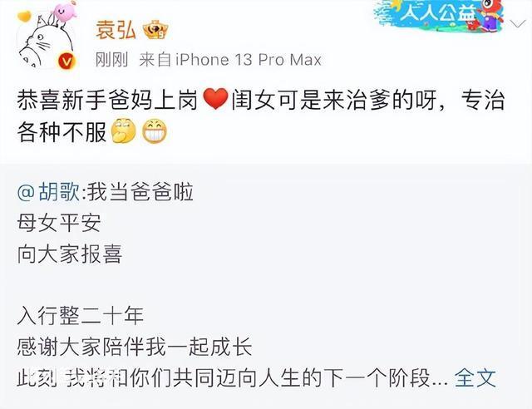This screenshot has width=532, height=409.
Task: Click the red mascot in the 人人公益 banner
Action: 489,13
